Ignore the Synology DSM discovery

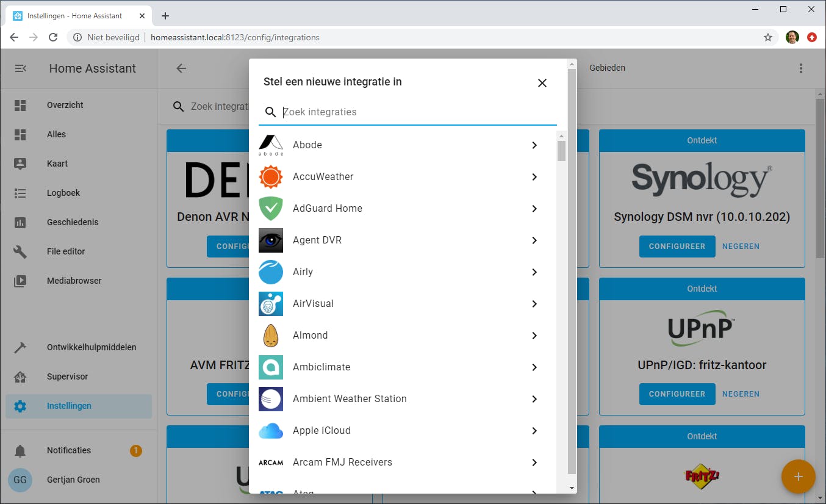click(x=741, y=247)
